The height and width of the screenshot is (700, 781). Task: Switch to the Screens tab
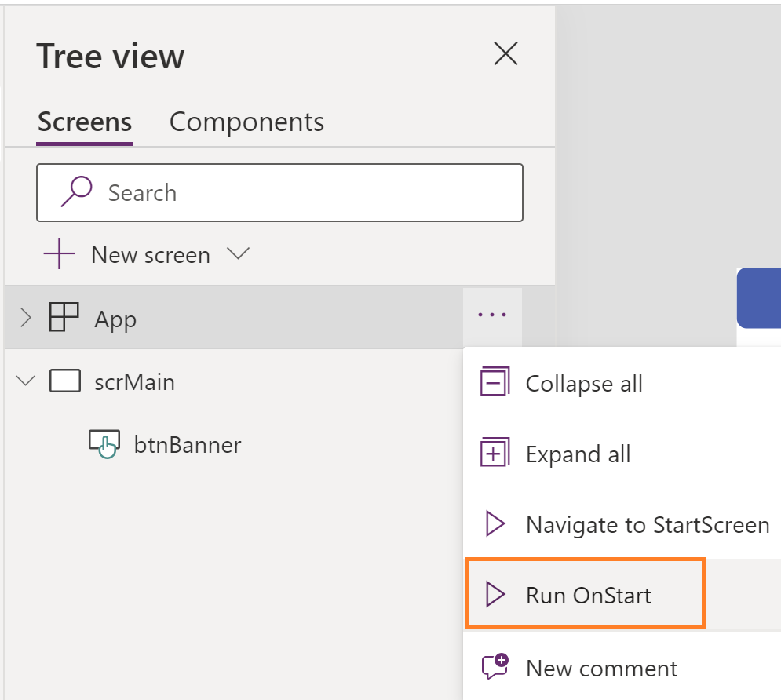[85, 122]
